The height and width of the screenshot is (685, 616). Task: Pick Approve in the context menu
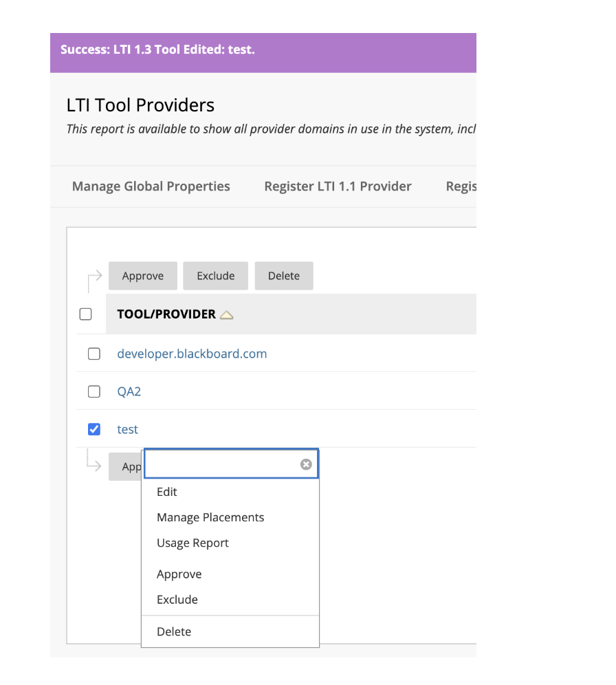(x=179, y=574)
